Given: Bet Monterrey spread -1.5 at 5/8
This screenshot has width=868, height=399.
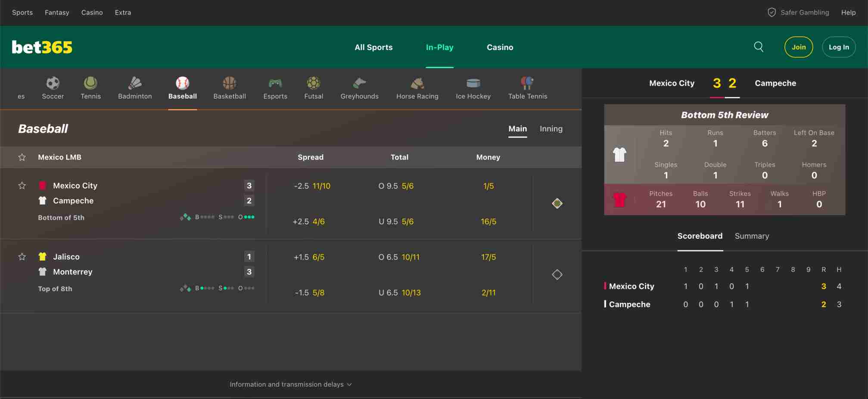Looking at the screenshot, I should coord(309,293).
